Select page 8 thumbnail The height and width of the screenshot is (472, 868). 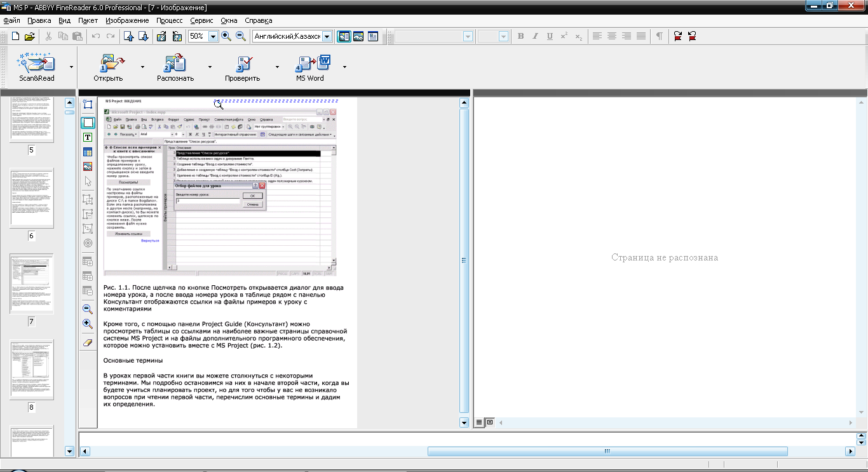(32, 369)
